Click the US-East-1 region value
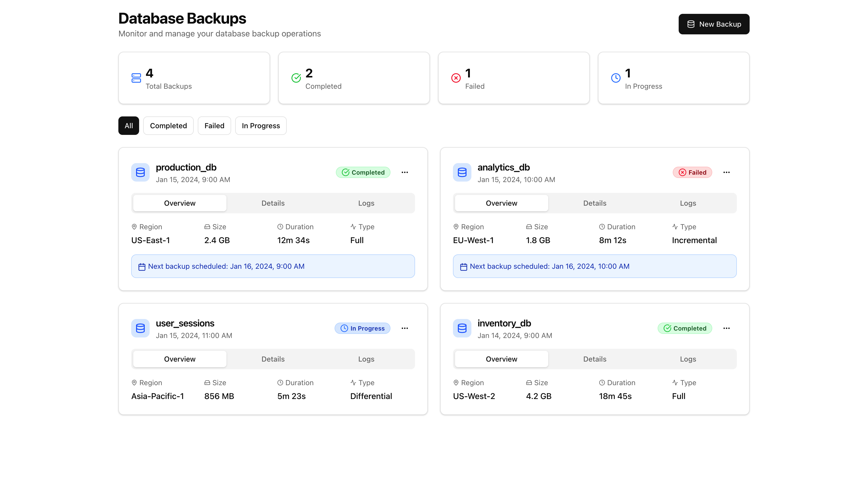 pyautogui.click(x=151, y=241)
